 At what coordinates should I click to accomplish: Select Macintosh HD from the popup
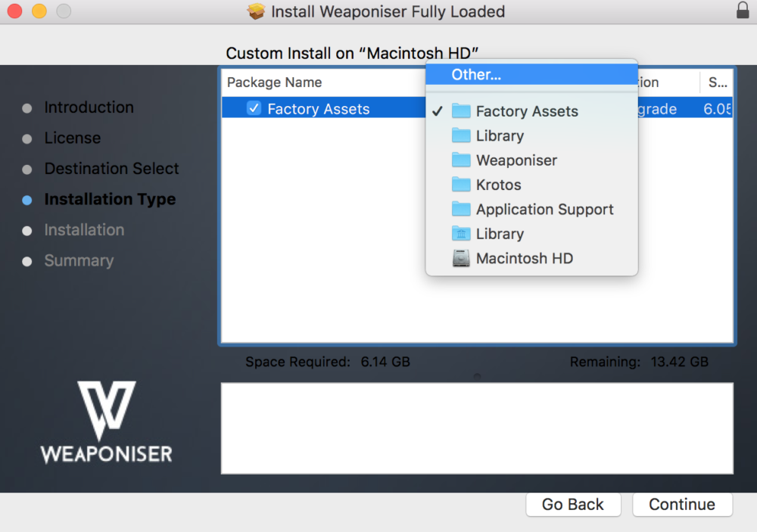[531, 258]
